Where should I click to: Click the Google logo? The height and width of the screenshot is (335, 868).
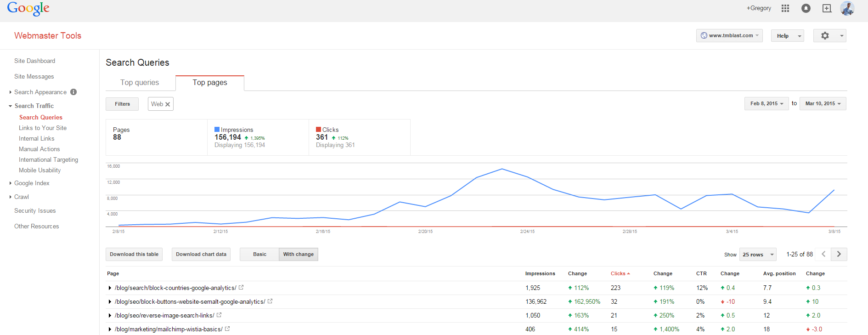click(28, 9)
